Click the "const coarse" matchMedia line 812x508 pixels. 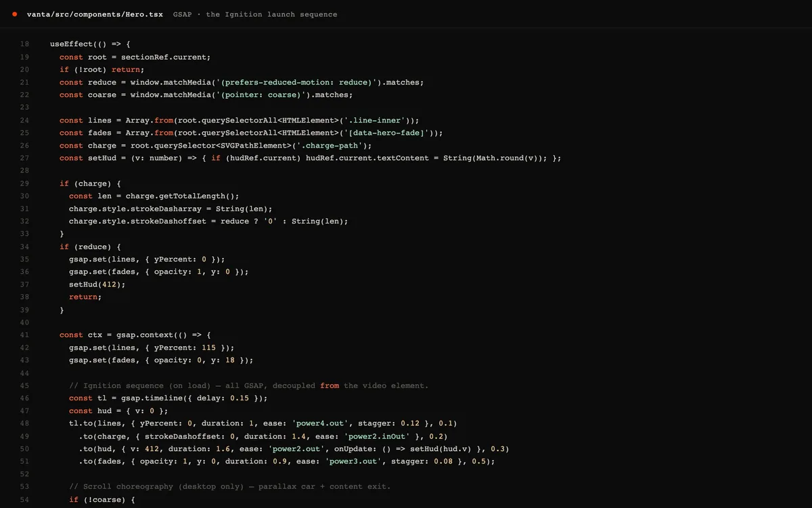206,95
